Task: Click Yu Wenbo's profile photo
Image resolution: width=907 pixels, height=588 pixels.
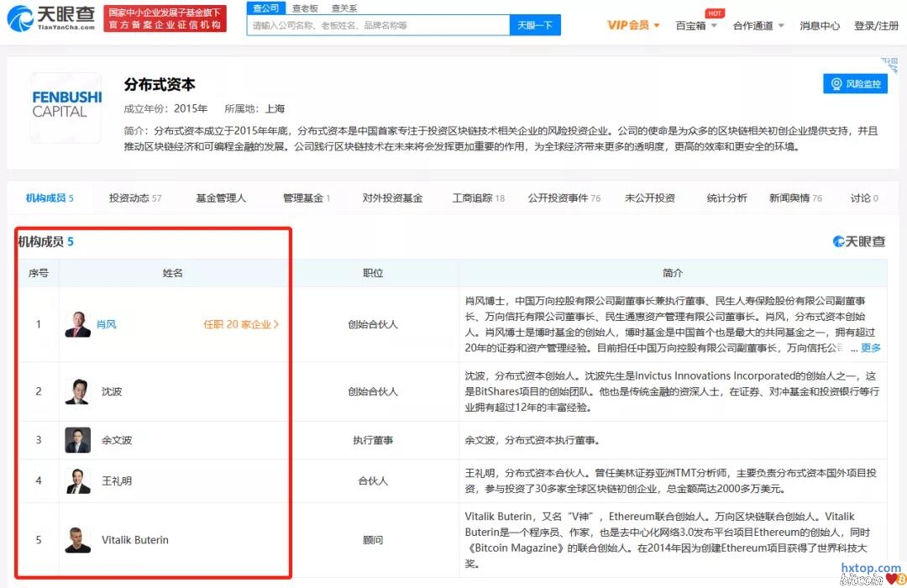Action: tap(78, 440)
